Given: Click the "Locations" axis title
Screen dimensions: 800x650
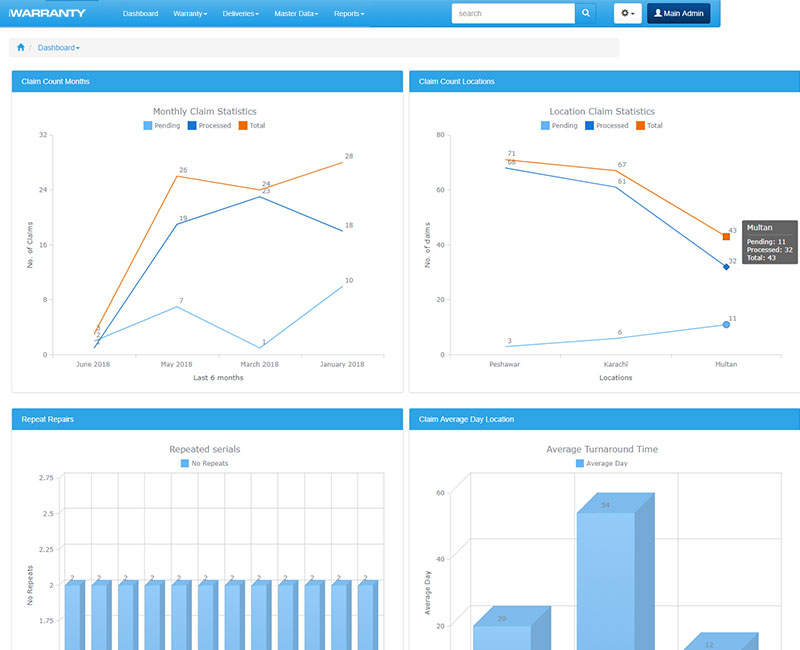Looking at the screenshot, I should pos(616,378).
